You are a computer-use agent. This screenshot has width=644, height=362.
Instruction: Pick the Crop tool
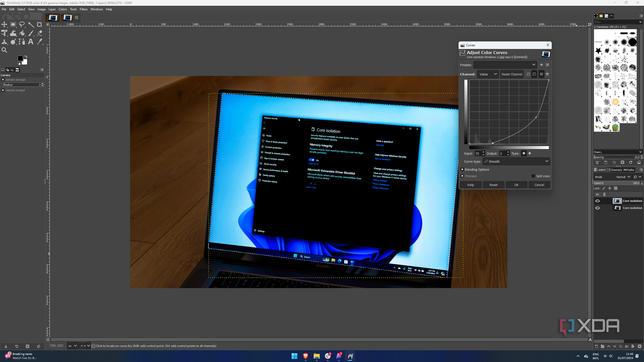point(39,25)
